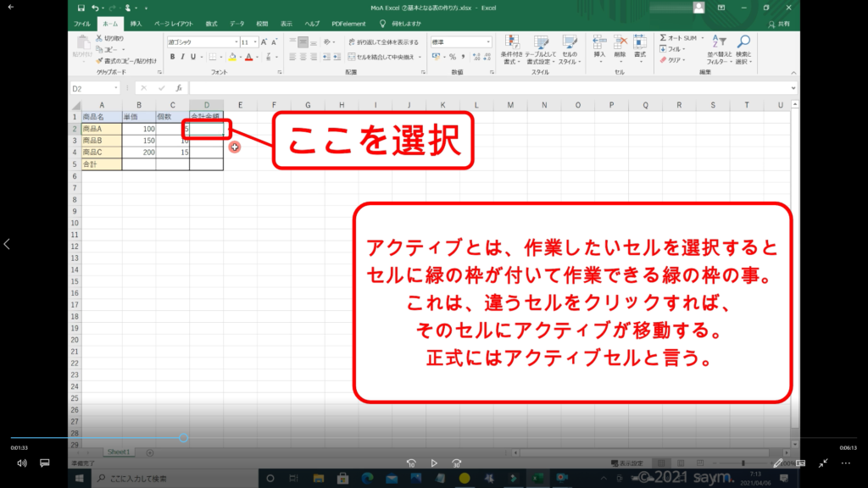Open the 数式 ribbon tab
Image resolution: width=868 pixels, height=488 pixels.
(x=211, y=25)
